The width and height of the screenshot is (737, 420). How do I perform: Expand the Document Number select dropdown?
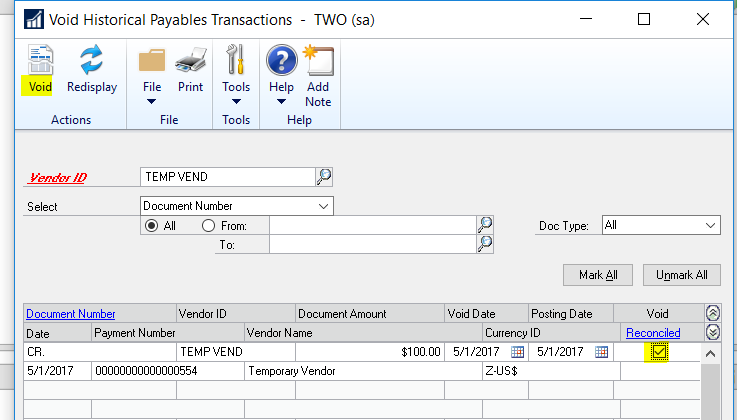[323, 206]
